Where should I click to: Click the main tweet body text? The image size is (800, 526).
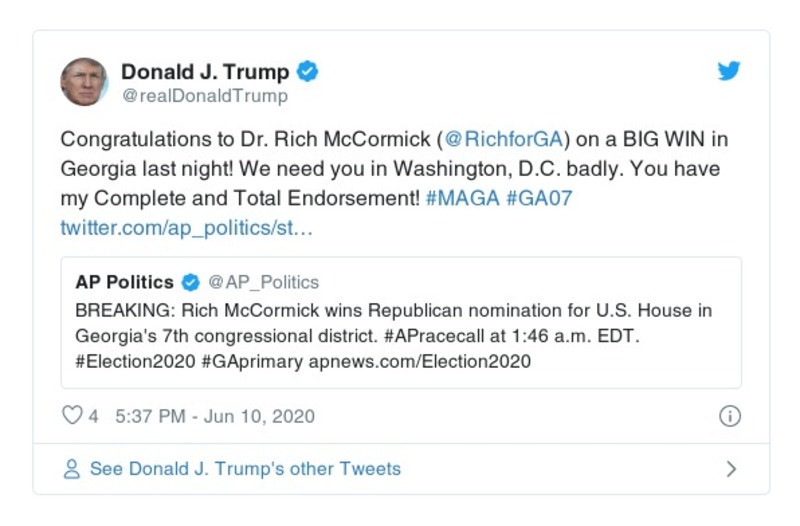[x=390, y=168]
